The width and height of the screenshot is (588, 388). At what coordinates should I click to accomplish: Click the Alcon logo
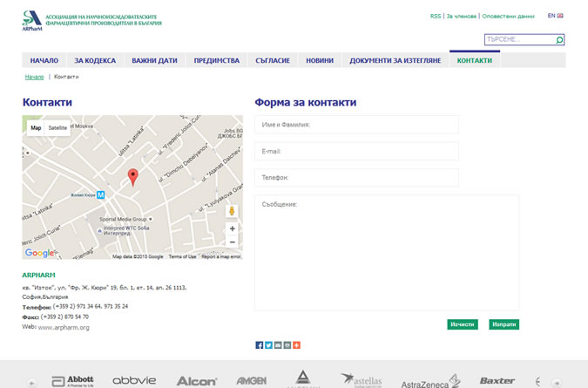(x=197, y=381)
